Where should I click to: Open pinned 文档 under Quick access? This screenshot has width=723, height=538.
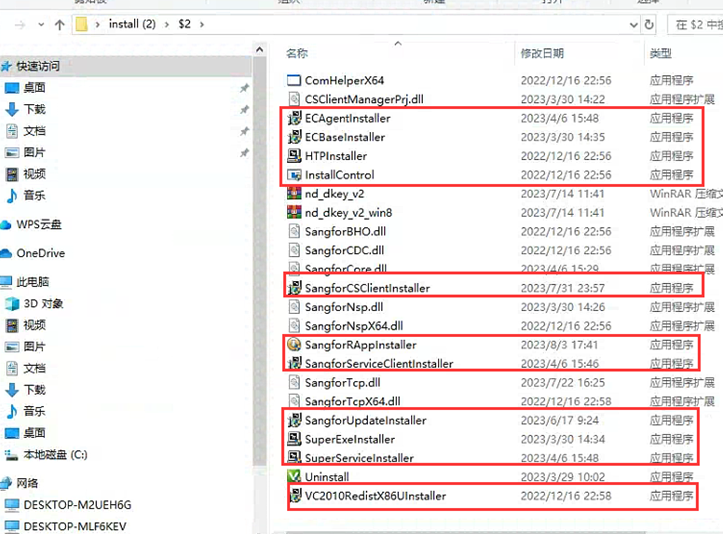click(x=35, y=131)
